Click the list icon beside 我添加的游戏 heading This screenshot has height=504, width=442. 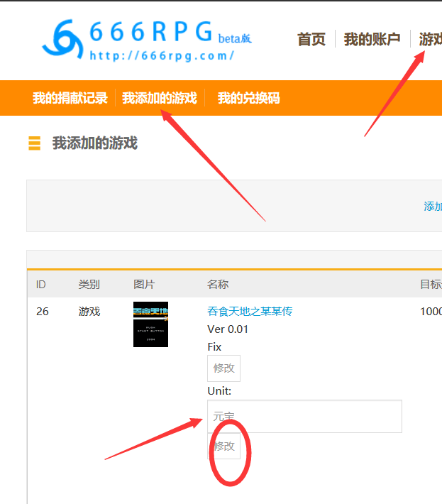(34, 143)
